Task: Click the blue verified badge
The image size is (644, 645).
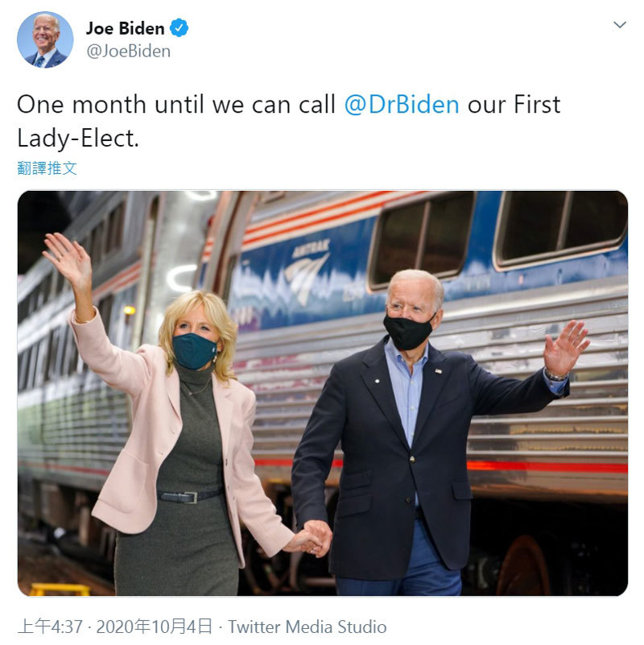Action: [x=179, y=28]
